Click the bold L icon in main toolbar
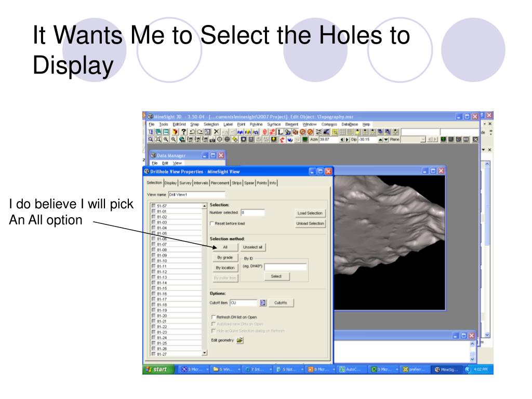 click(x=280, y=132)
